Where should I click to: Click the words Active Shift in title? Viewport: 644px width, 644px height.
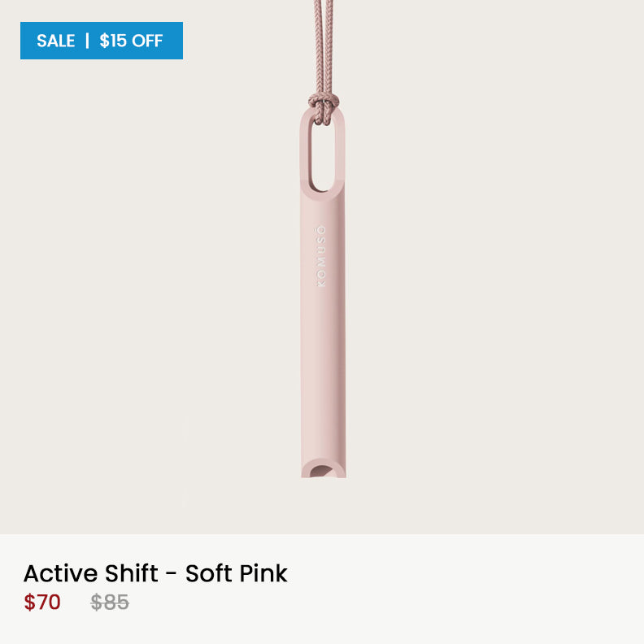(90, 573)
